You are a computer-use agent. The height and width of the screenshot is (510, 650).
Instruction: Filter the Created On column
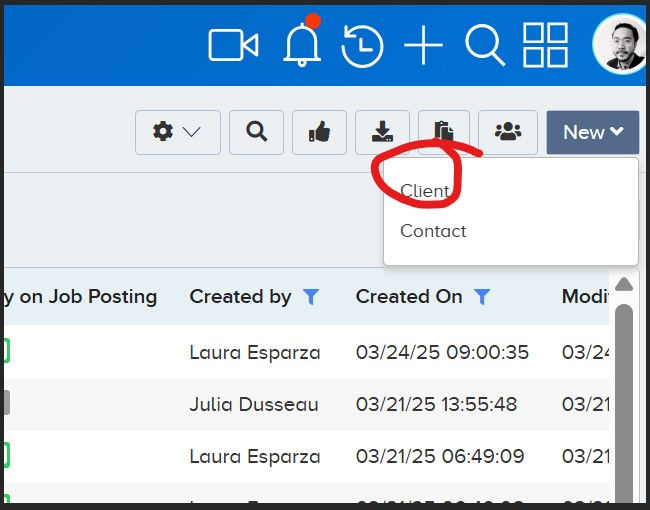click(482, 296)
